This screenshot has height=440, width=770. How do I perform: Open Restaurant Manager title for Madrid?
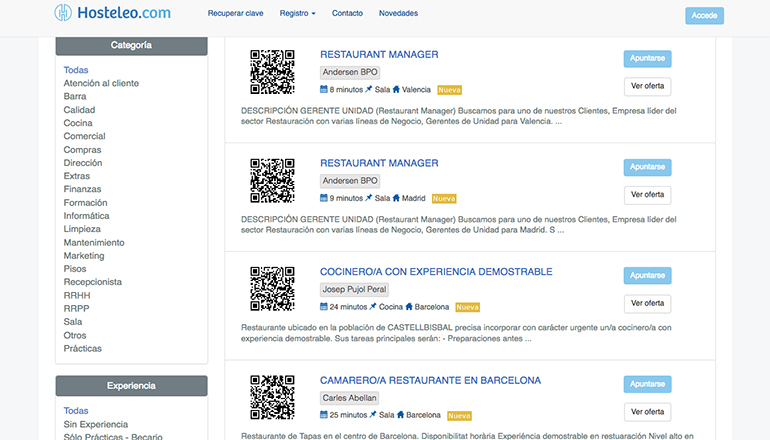pos(379,163)
